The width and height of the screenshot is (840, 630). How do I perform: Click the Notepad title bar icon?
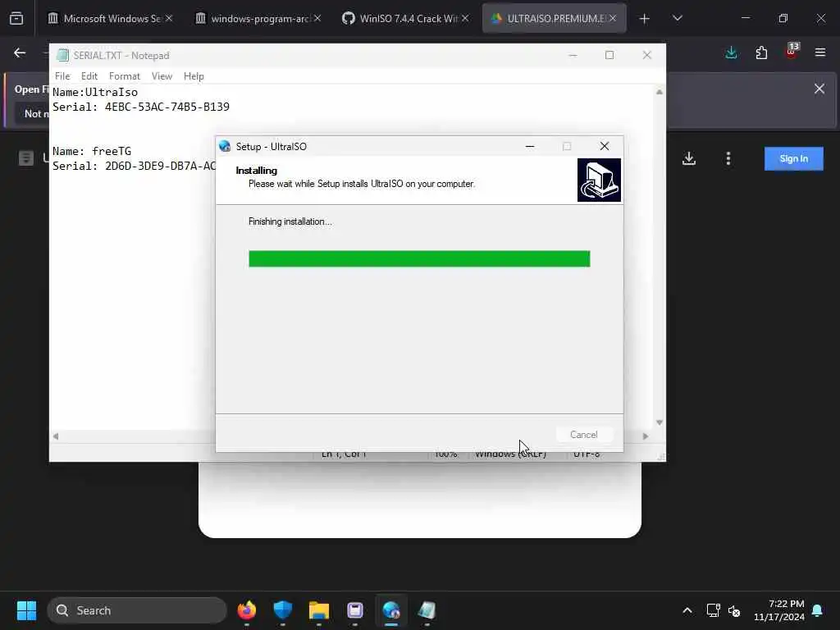(63, 55)
